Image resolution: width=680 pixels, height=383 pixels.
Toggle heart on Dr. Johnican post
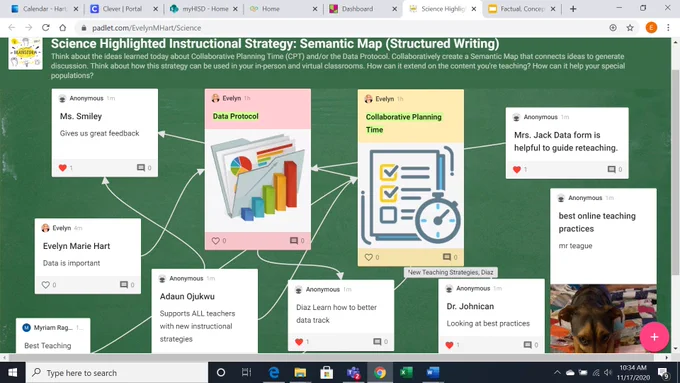(449, 345)
